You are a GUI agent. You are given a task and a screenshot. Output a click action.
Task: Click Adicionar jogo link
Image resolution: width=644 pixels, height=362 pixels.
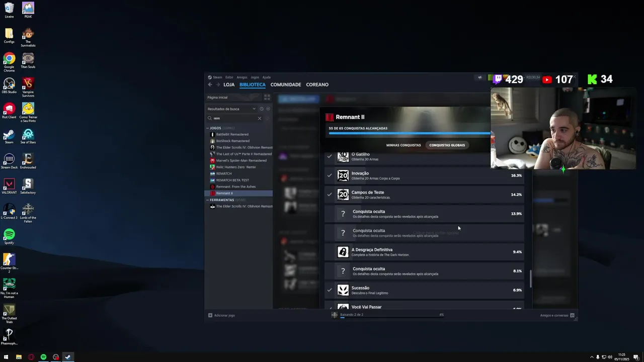(224, 315)
